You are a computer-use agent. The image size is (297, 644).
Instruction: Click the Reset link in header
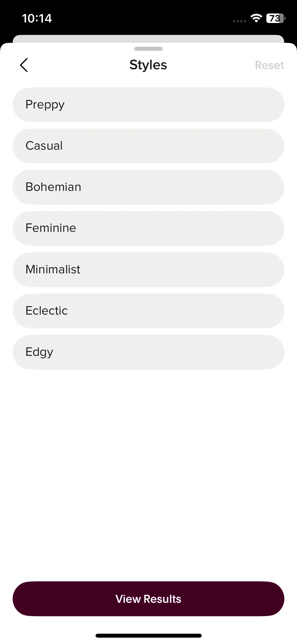pyautogui.click(x=269, y=65)
